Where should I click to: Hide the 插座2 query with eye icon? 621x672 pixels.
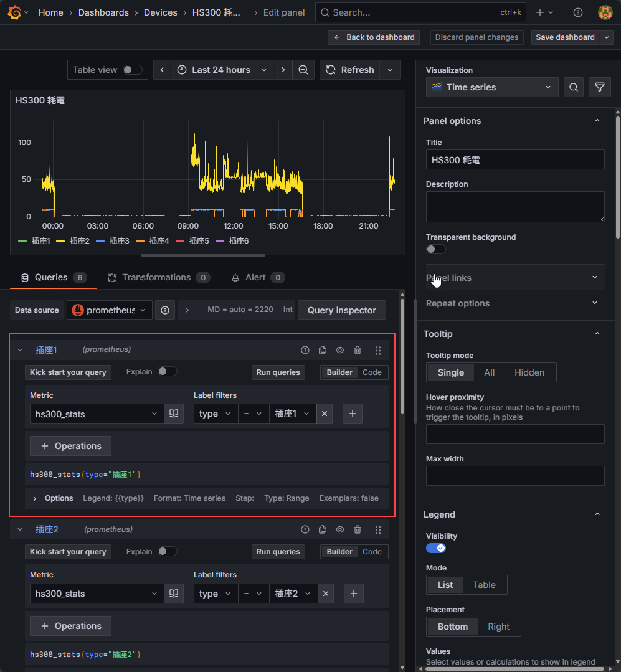coord(340,530)
